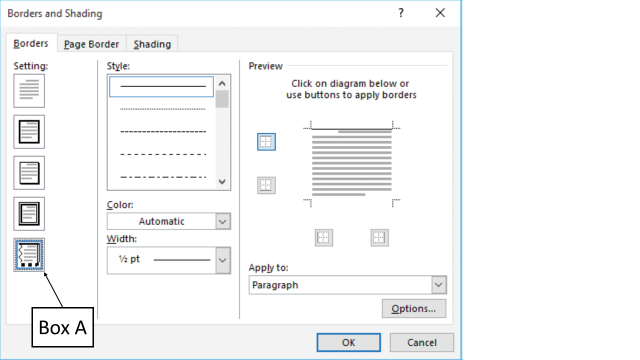Choose the wide-spaced dashed line style
Image resolution: width=640 pixels, height=360 pixels.
pyautogui.click(x=162, y=154)
